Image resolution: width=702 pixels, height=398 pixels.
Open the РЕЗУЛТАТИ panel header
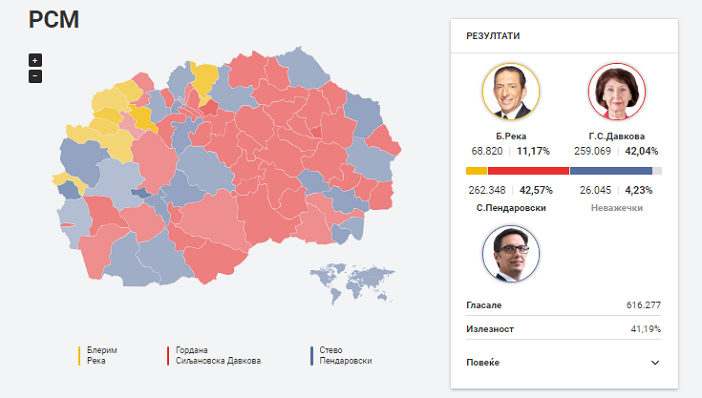(x=493, y=36)
